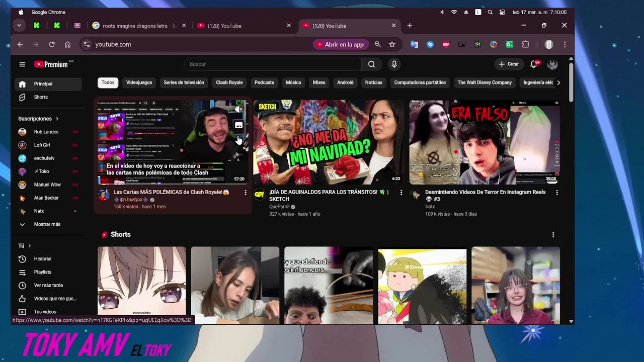Open Shorts shelf three-dot menu

point(553,235)
